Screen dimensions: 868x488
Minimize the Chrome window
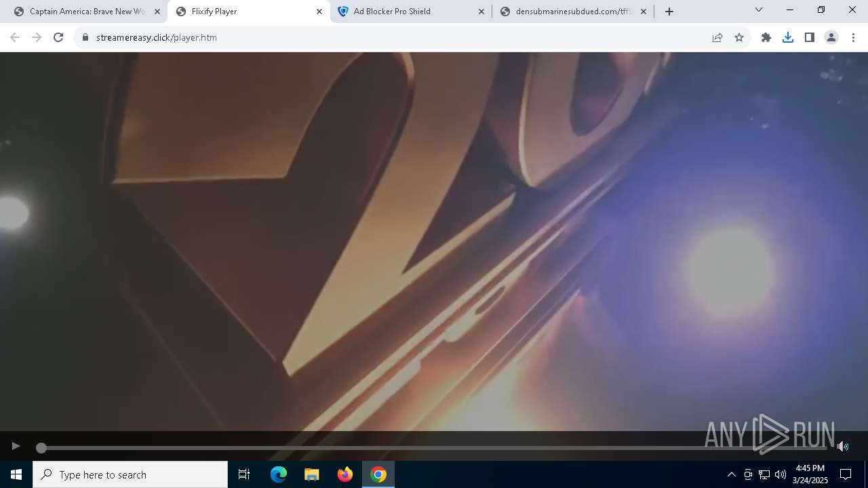click(x=790, y=9)
